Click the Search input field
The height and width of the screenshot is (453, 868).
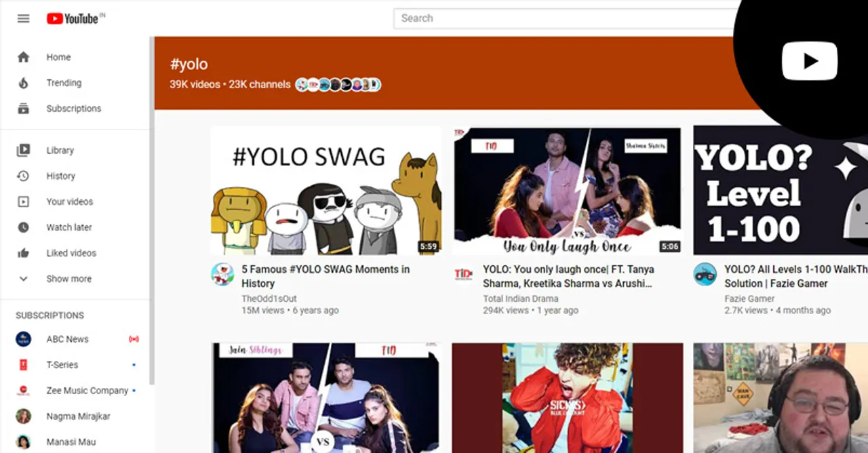click(x=566, y=18)
